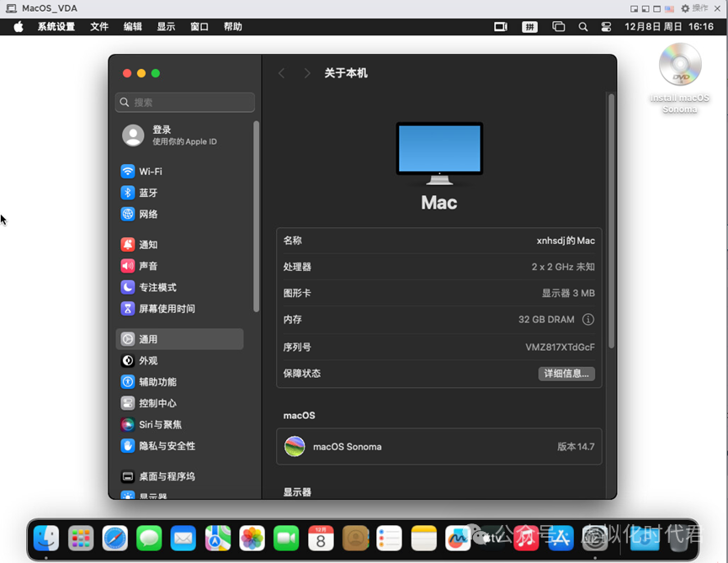Select the 拼 input method indicator
The width and height of the screenshot is (728, 563).
point(529,26)
